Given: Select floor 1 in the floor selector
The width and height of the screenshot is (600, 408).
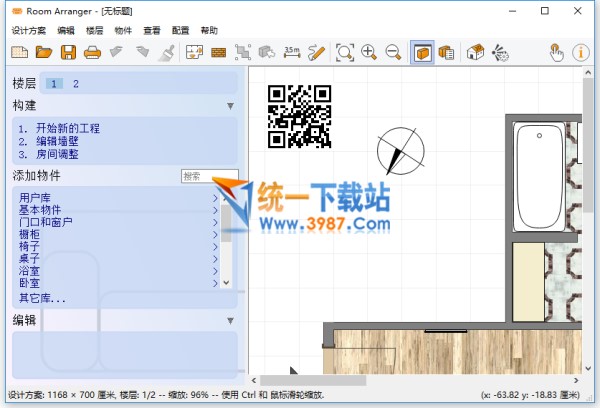Looking at the screenshot, I should pos(54,84).
